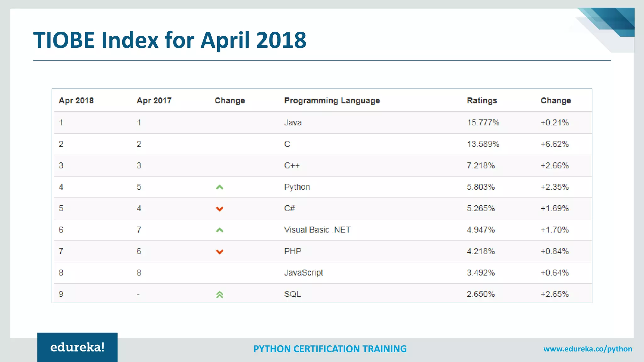This screenshot has width=644, height=362.
Task: Click the double green up arrow for SQL
Action: coord(219,295)
